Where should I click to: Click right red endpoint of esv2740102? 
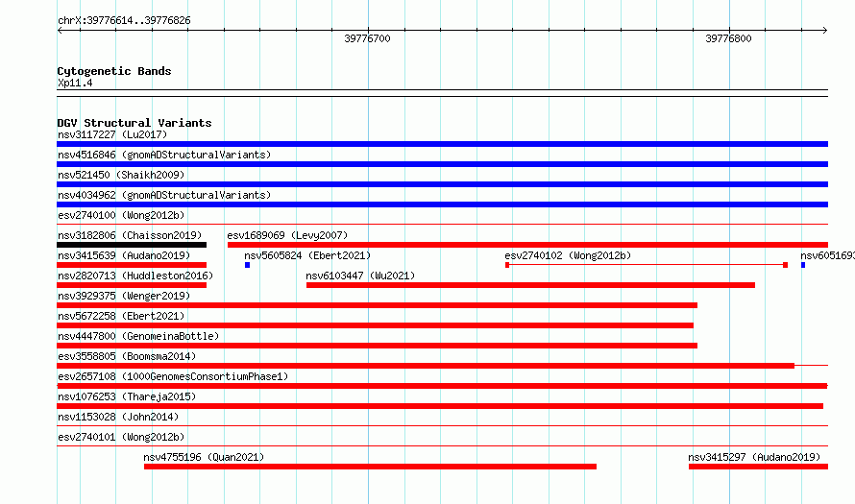click(785, 265)
